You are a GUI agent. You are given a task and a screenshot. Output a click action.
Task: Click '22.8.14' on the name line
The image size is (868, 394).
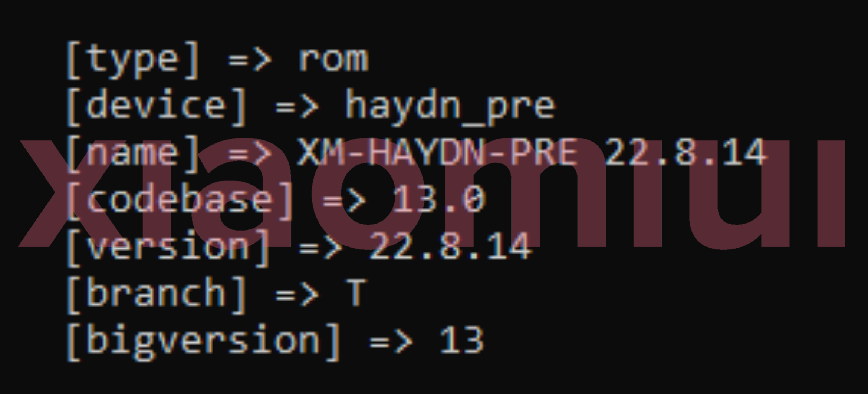tap(685, 152)
